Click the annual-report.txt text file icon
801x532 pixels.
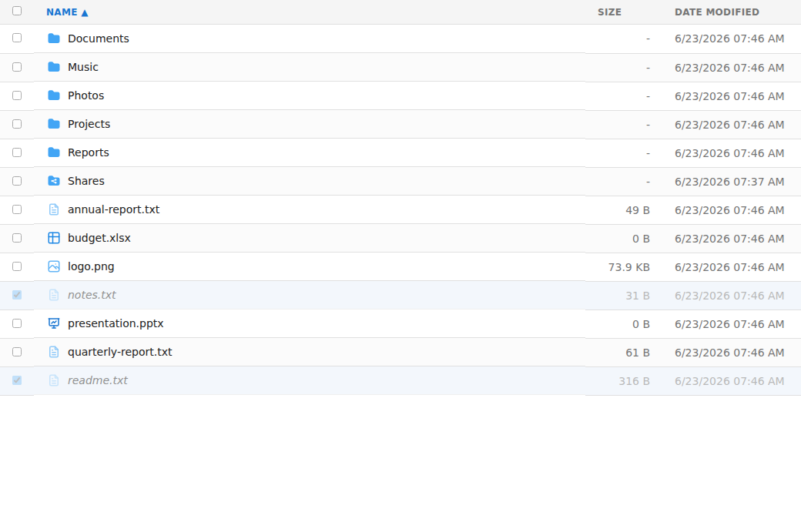54,209
